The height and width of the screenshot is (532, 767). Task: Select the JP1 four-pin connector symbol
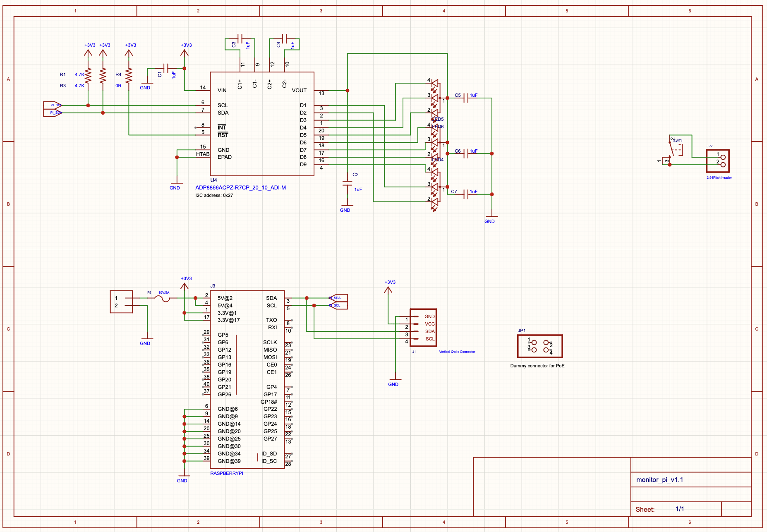(540, 346)
